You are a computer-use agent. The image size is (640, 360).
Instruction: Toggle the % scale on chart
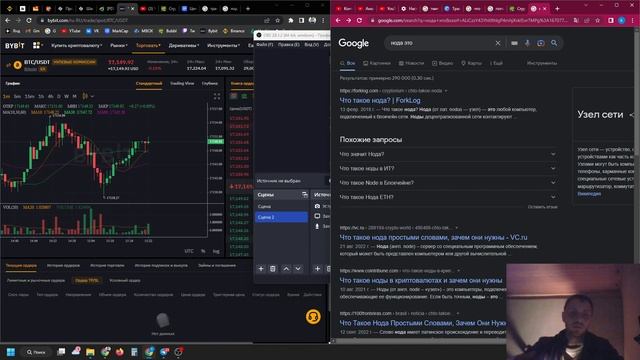click(203, 251)
